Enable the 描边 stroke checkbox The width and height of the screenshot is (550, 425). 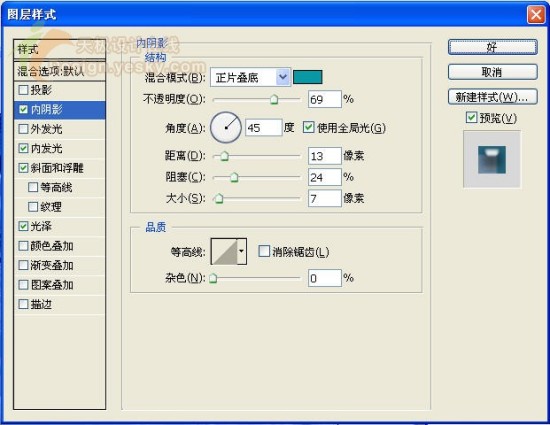point(23,304)
